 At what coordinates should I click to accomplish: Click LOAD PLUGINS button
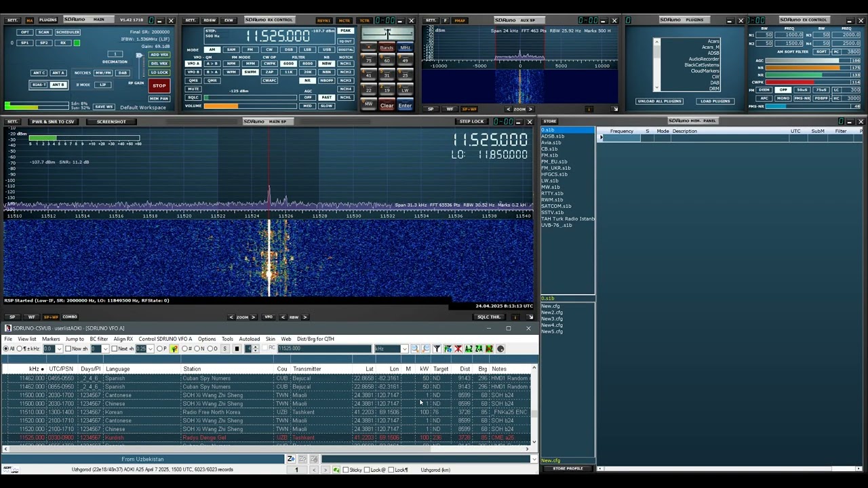click(715, 101)
